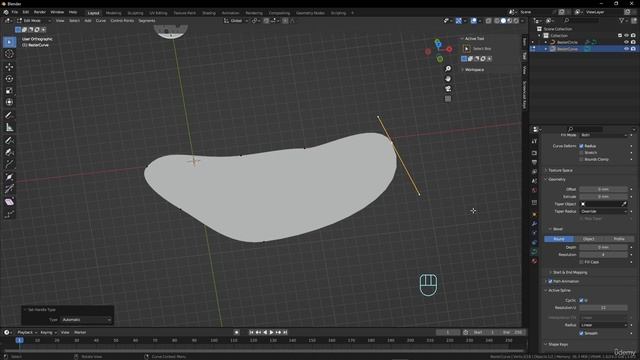The height and width of the screenshot is (360, 640).
Task: Toggle Radius checkbox under Curve Deform
Action: [581, 146]
